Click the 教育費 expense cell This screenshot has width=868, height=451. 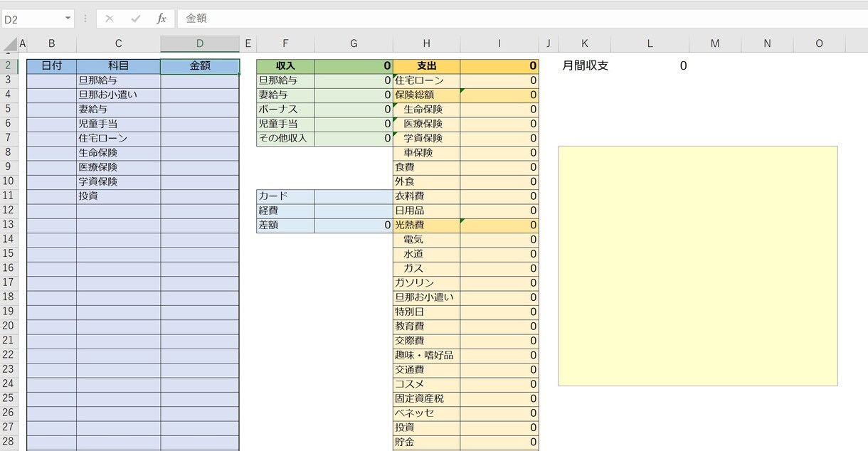(426, 327)
